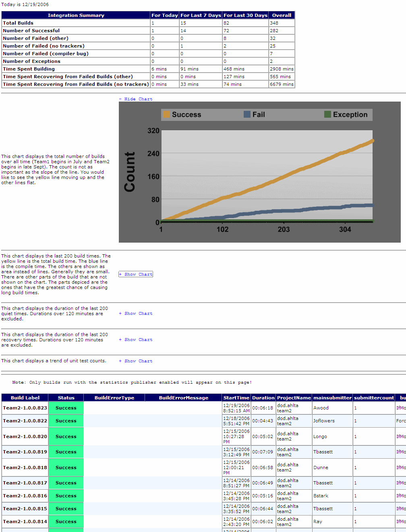Click the orange Success legend swatch

click(x=167, y=114)
